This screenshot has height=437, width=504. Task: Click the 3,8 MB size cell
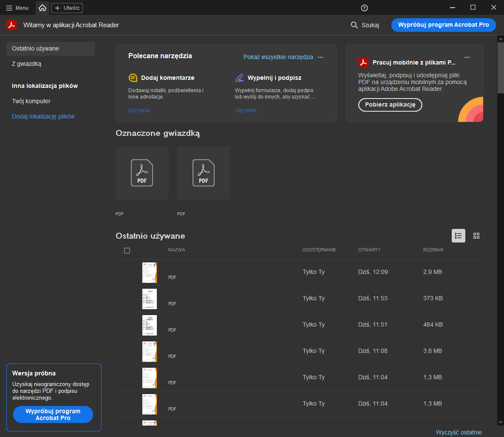click(432, 351)
